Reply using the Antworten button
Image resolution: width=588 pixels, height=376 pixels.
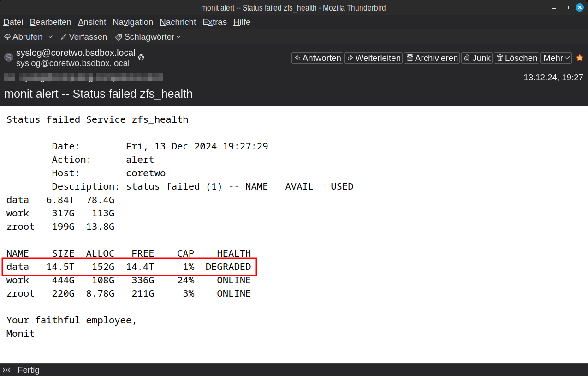(x=317, y=58)
